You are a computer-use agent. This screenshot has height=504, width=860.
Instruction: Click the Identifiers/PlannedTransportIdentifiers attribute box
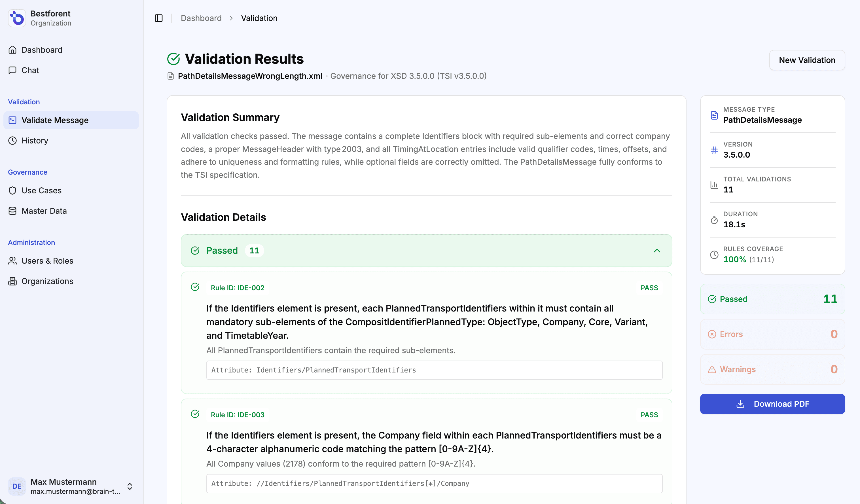tap(434, 370)
